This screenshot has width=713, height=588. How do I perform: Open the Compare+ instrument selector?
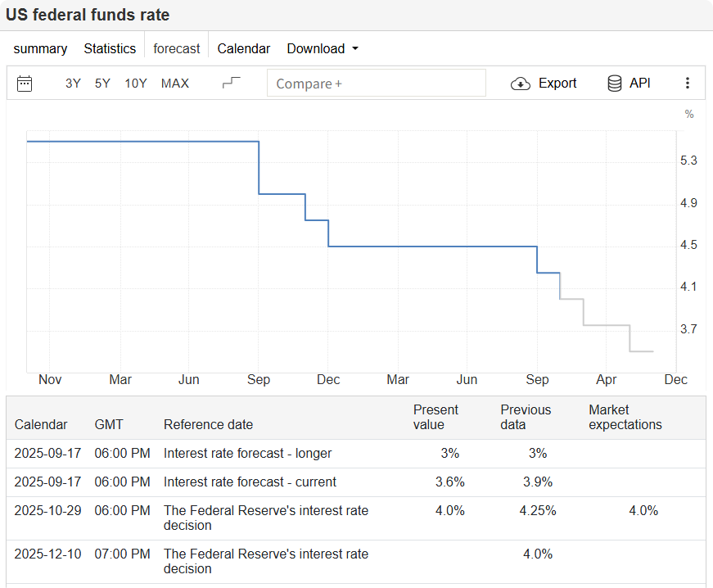377,83
